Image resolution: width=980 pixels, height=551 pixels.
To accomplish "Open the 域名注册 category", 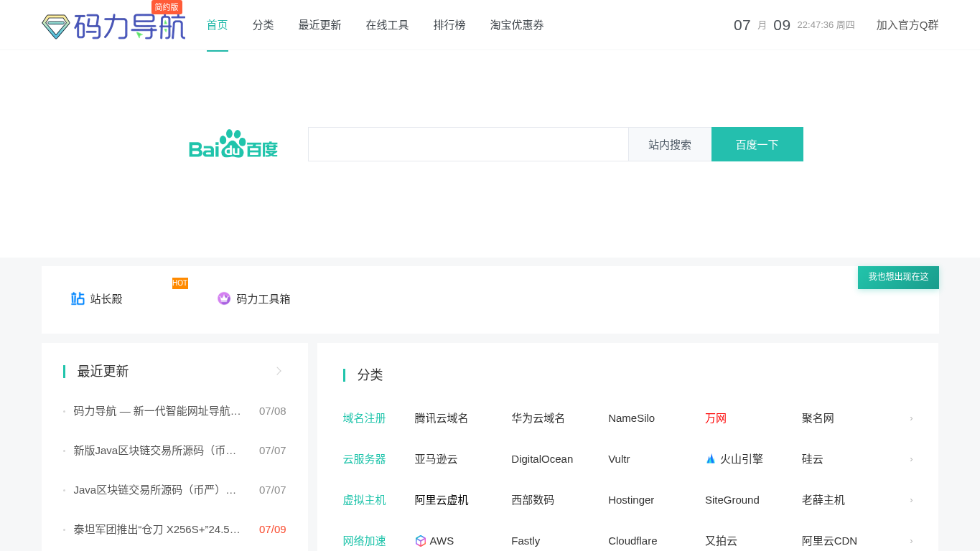I will (365, 418).
